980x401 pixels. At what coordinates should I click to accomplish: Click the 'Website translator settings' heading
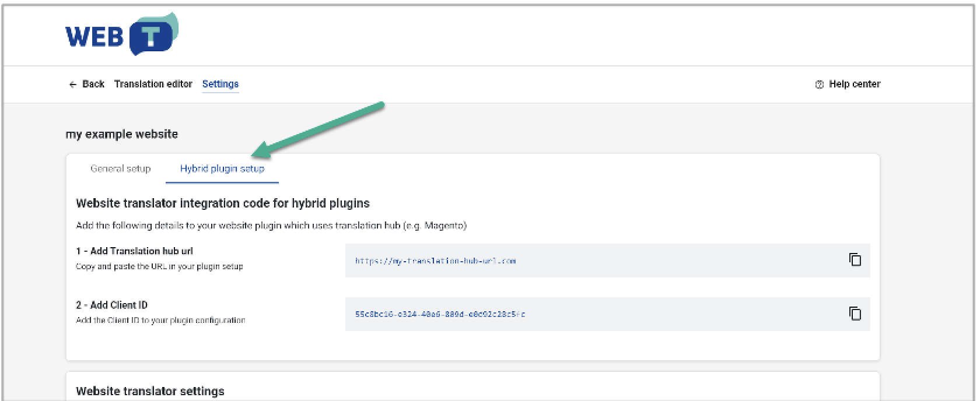(x=150, y=391)
